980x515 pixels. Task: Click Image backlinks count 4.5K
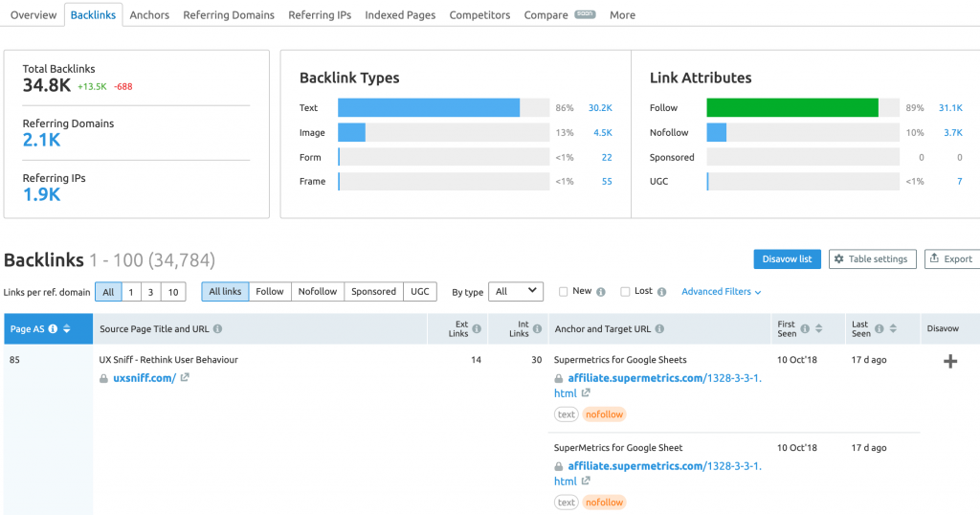click(603, 132)
